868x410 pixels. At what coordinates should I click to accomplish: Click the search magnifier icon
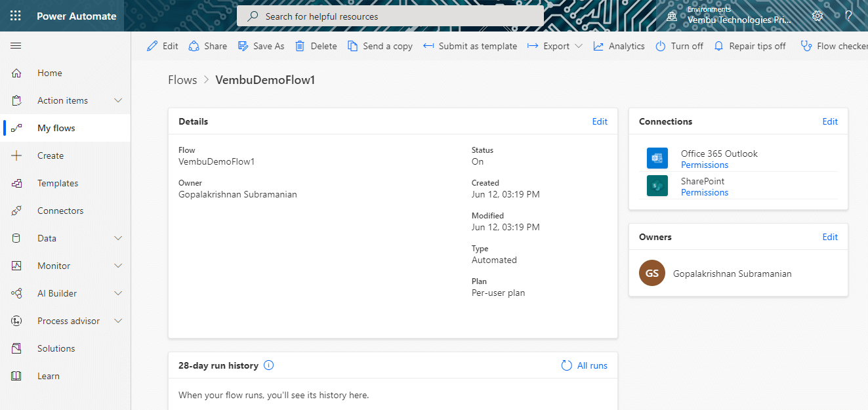click(253, 16)
